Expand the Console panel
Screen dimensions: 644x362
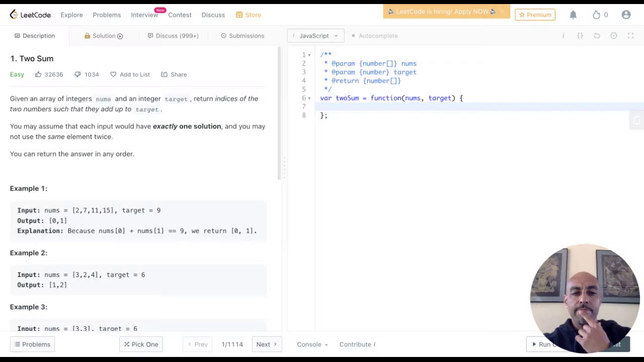[x=312, y=344]
